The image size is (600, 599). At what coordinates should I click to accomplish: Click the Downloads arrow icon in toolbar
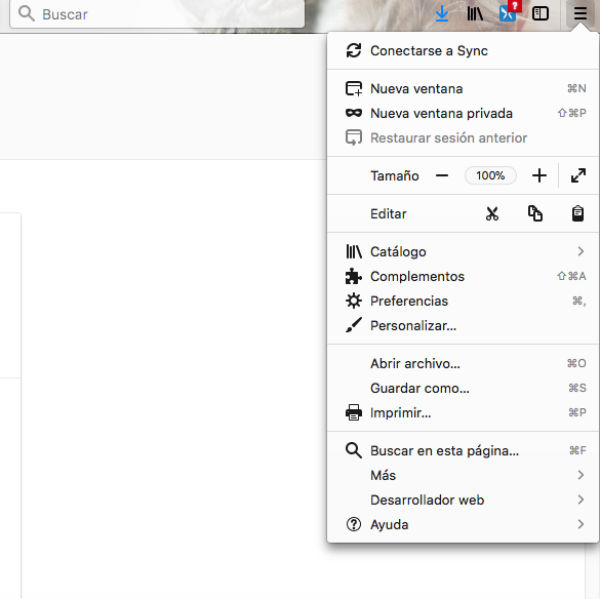[x=442, y=14]
